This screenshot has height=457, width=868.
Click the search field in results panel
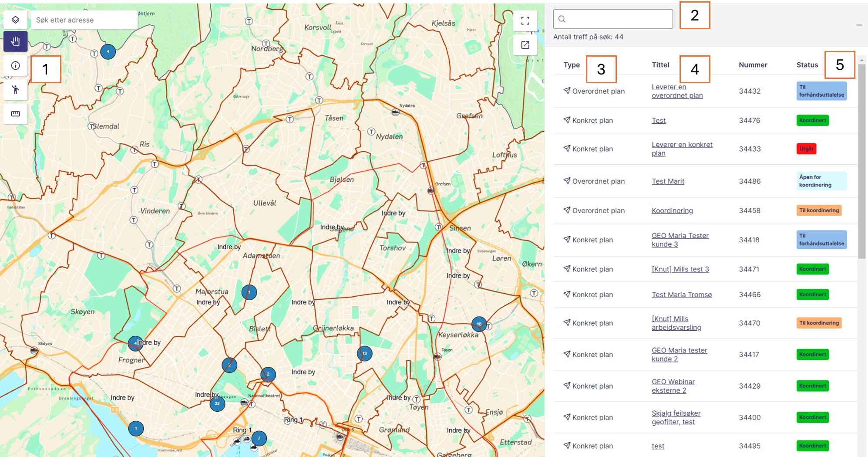[x=613, y=19]
